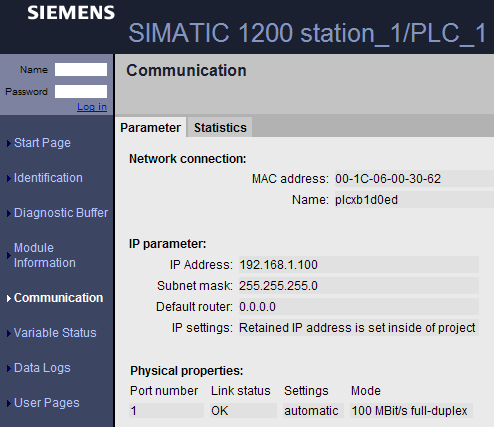Click the SIMATIC 1200 station_1/PLC_1 title

[307, 33]
